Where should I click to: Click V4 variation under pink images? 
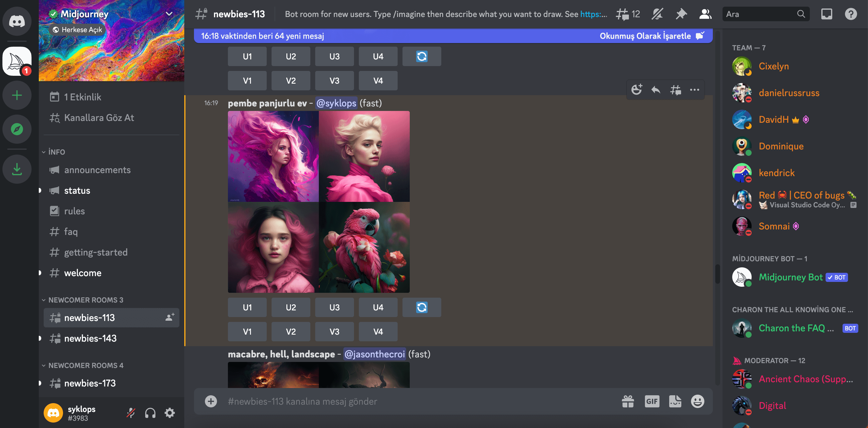[x=378, y=331]
